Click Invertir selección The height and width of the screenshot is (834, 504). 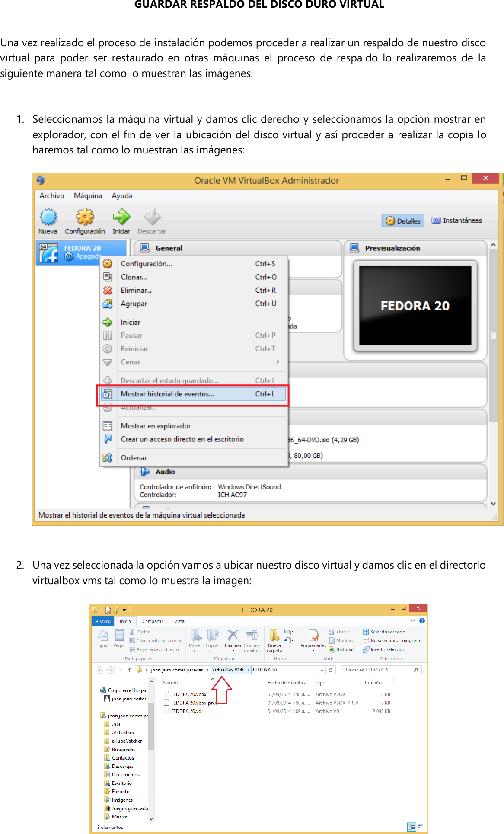pyautogui.click(x=384, y=650)
